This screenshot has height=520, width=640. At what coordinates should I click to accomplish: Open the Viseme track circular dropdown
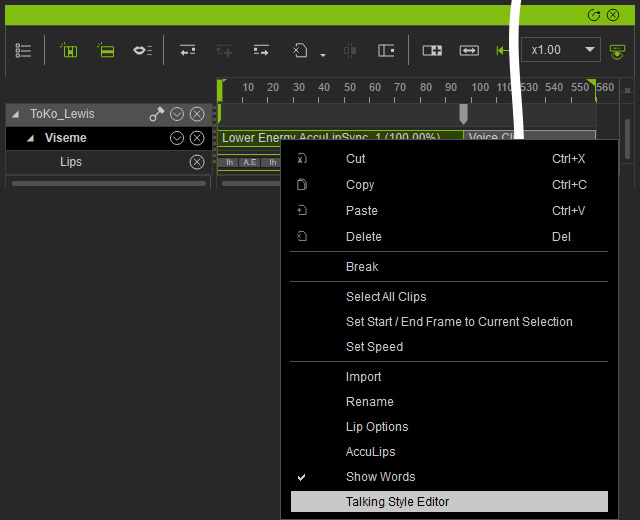pyautogui.click(x=177, y=138)
